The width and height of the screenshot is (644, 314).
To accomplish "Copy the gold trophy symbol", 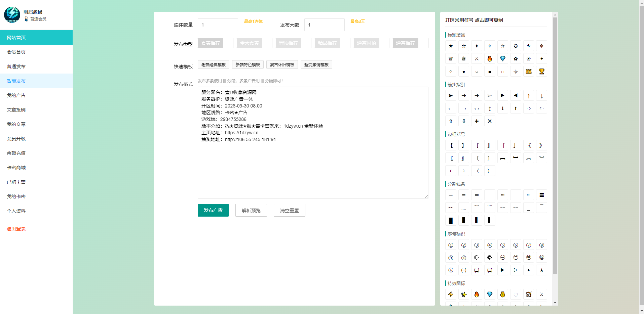I will [x=541, y=71].
